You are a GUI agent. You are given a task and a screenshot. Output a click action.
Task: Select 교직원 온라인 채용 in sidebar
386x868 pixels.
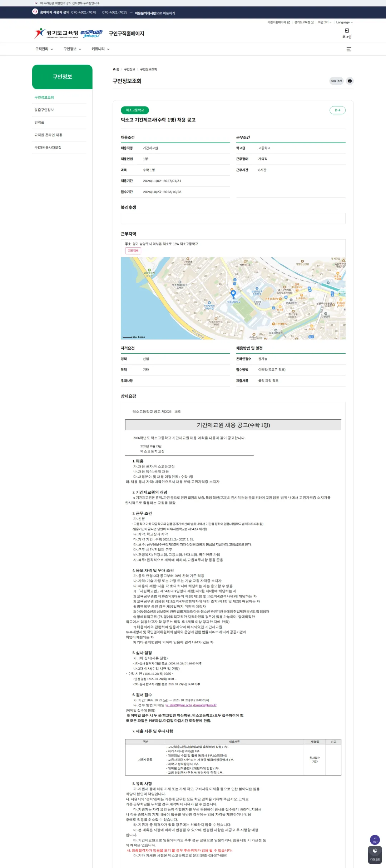click(48, 135)
